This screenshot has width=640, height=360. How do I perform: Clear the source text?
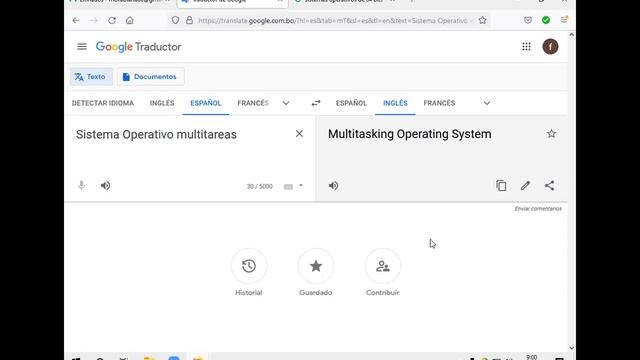[299, 133]
